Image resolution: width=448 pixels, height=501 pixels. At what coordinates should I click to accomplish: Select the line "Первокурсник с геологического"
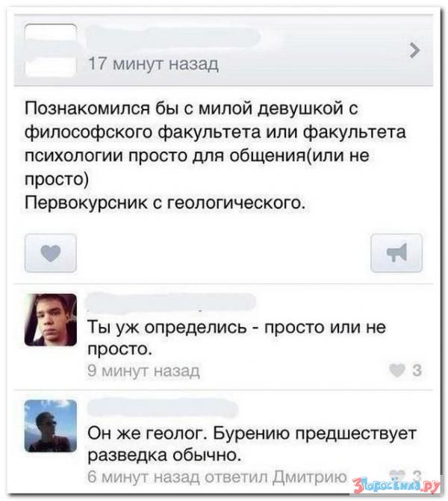point(165,202)
